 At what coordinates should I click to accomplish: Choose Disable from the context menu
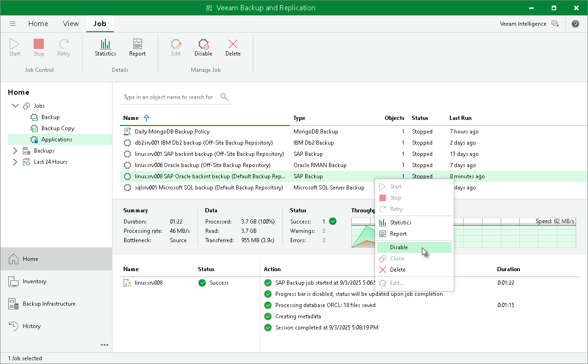click(x=399, y=247)
